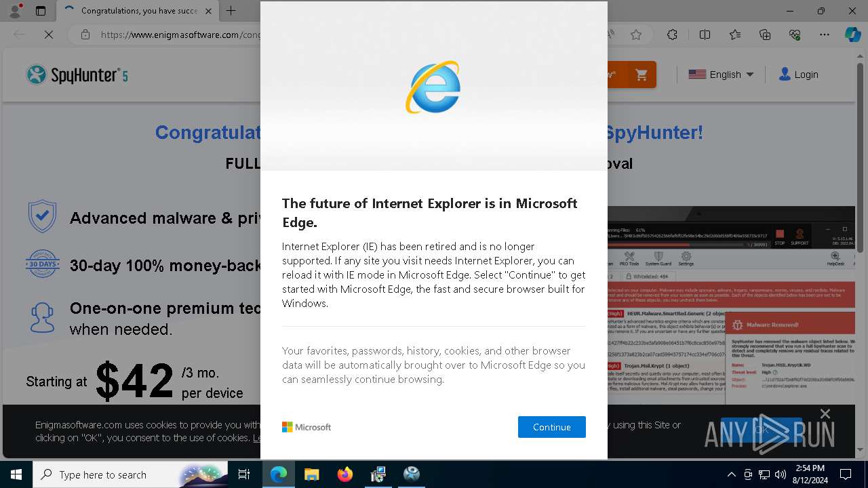View site information lock icon
Viewport: 868px width, 488px height.
coord(85,35)
